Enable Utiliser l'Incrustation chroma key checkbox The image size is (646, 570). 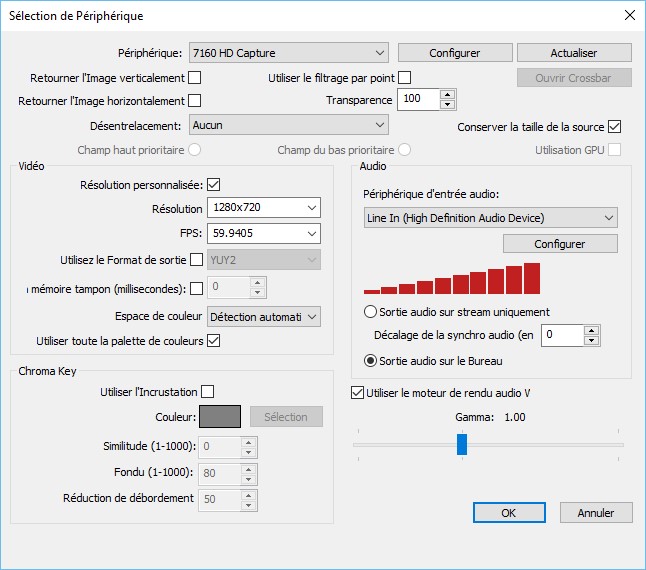click(208, 392)
